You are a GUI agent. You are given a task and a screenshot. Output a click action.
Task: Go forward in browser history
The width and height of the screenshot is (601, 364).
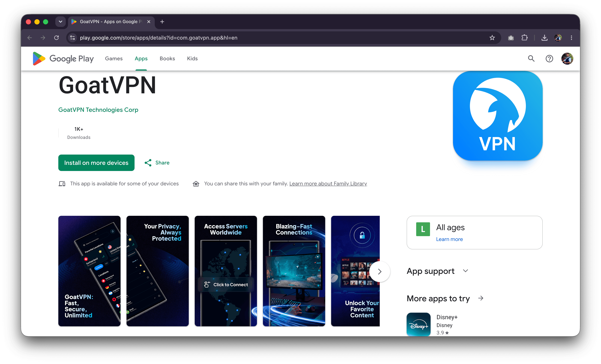[43, 38]
